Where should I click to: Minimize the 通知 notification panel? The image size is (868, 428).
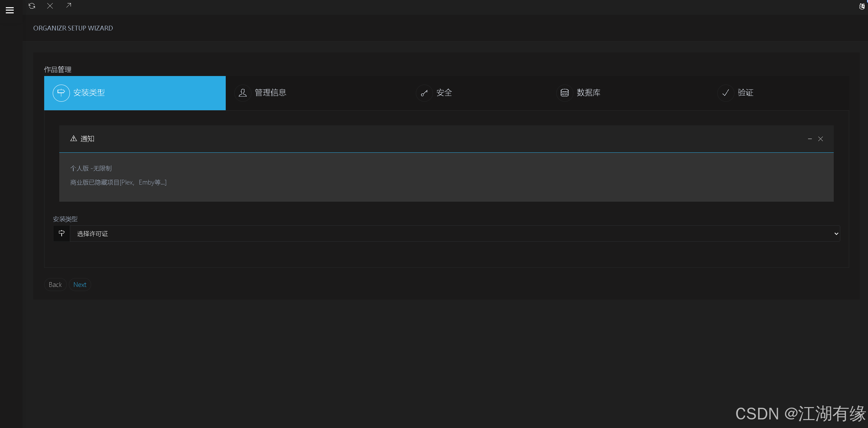(810, 139)
